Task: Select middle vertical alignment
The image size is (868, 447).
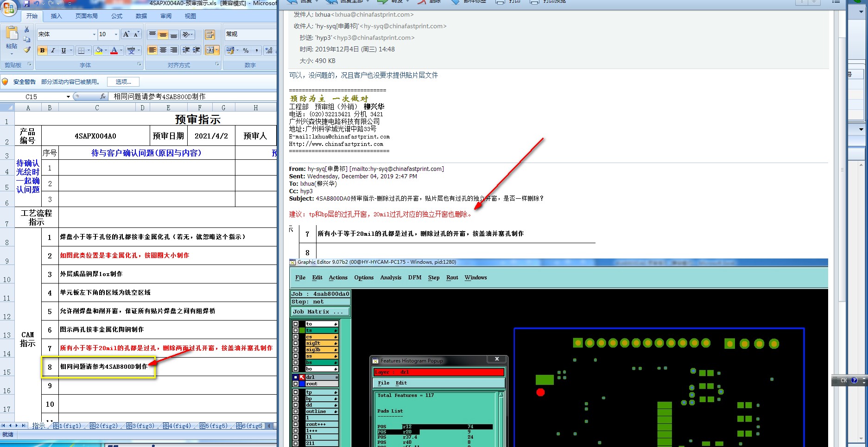Action: tap(163, 35)
